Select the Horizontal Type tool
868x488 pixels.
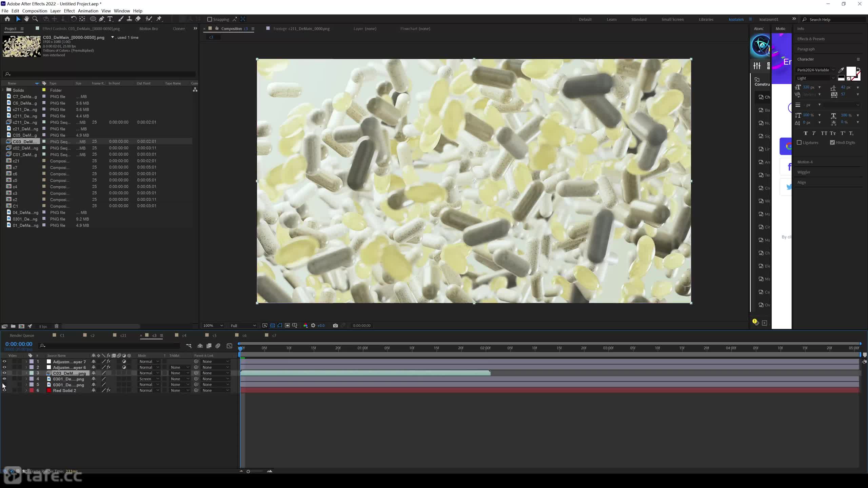point(110,19)
